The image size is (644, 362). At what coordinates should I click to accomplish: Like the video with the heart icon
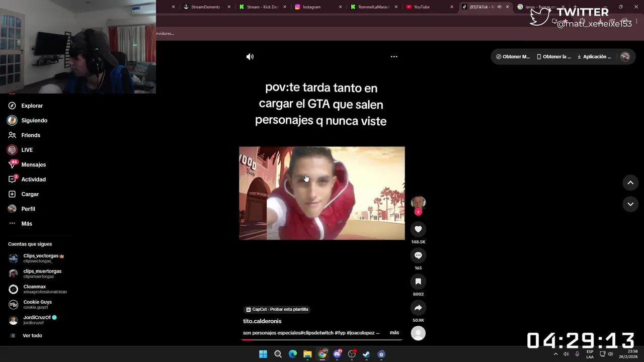coord(418,229)
